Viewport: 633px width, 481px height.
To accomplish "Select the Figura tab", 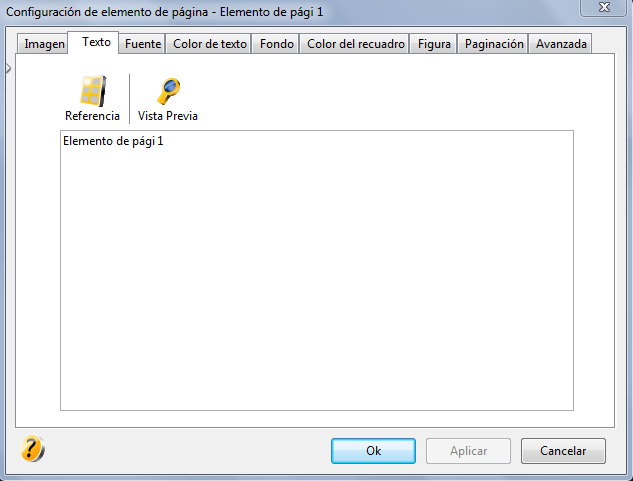I will click(434, 44).
